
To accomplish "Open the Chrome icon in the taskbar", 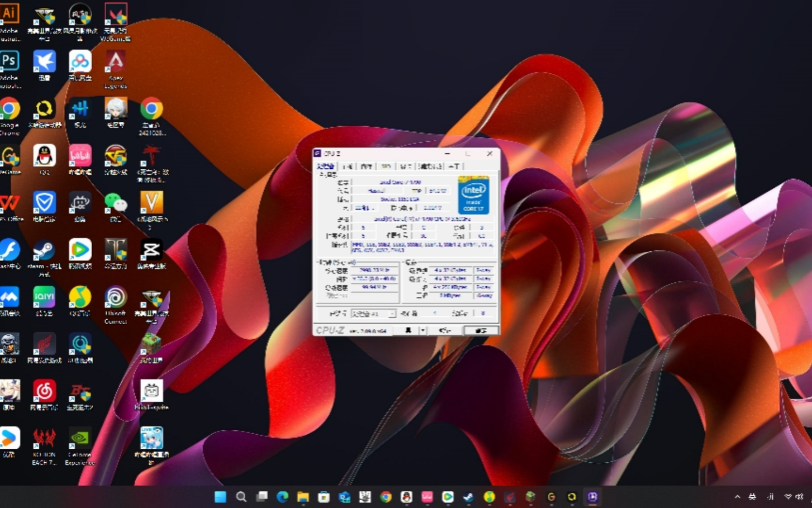I will pos(386,497).
